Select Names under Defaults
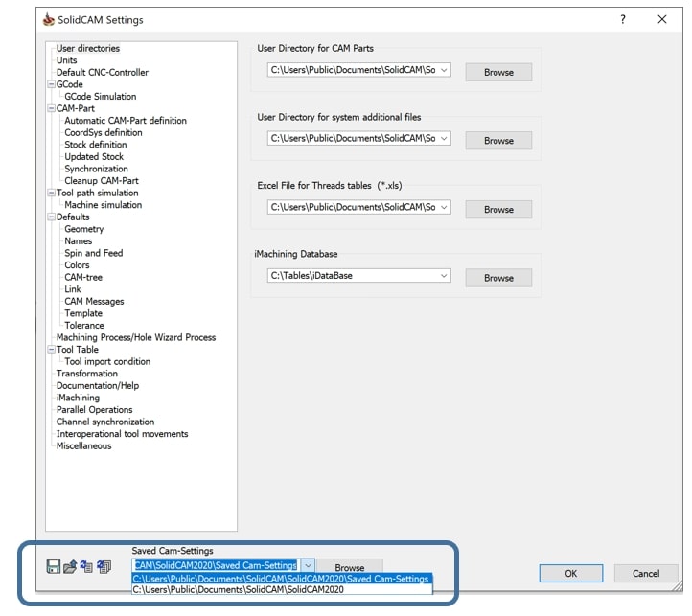Image resolution: width=692 pixels, height=616 pixels. click(x=79, y=240)
